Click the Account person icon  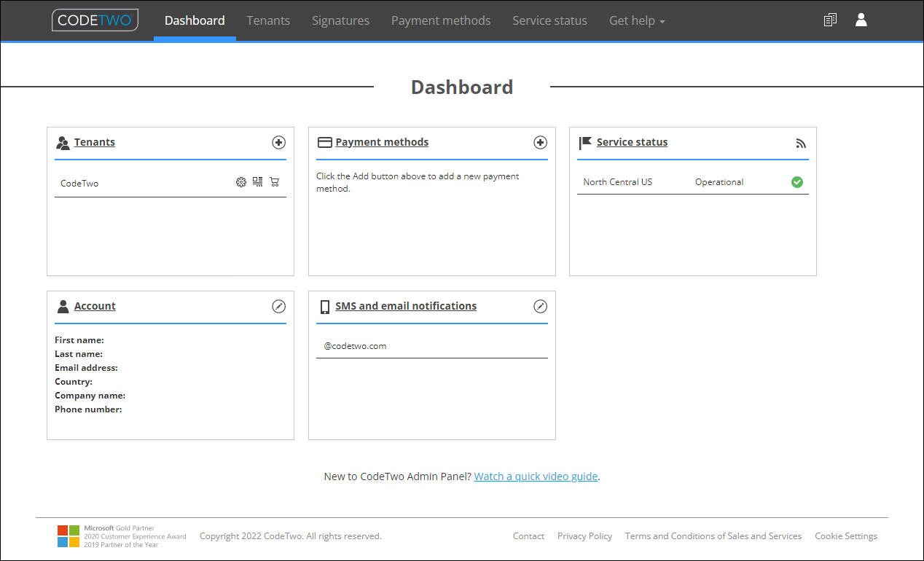[x=63, y=307]
